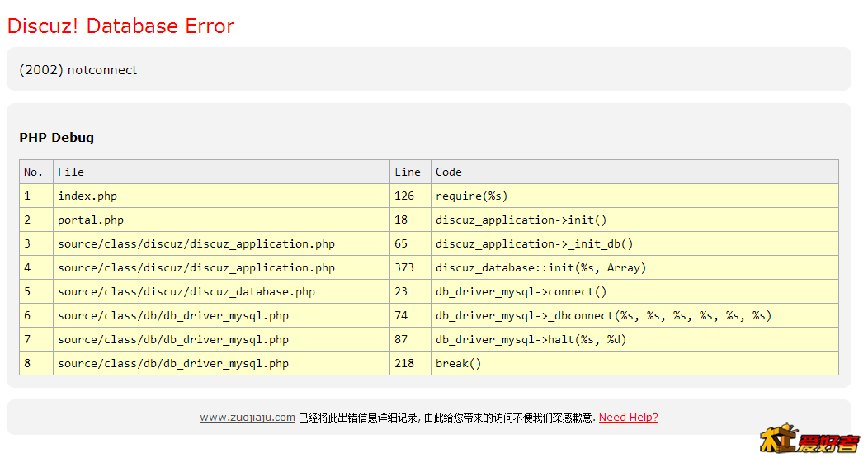
Task: Click discuz_application->init() code cell
Action: coord(634,220)
